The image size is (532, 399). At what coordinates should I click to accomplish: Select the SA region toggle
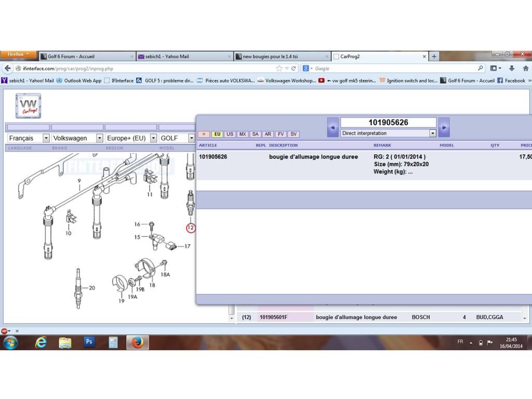255,134
